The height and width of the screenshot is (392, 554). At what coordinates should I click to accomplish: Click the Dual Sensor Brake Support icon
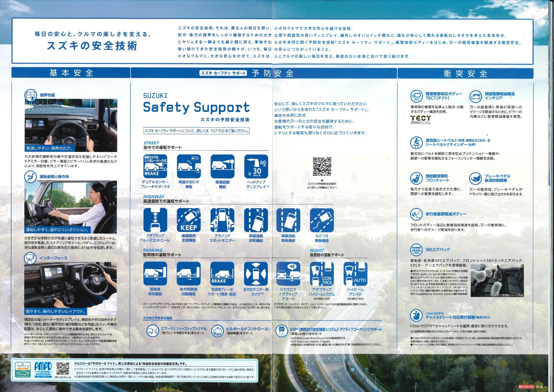[155, 166]
